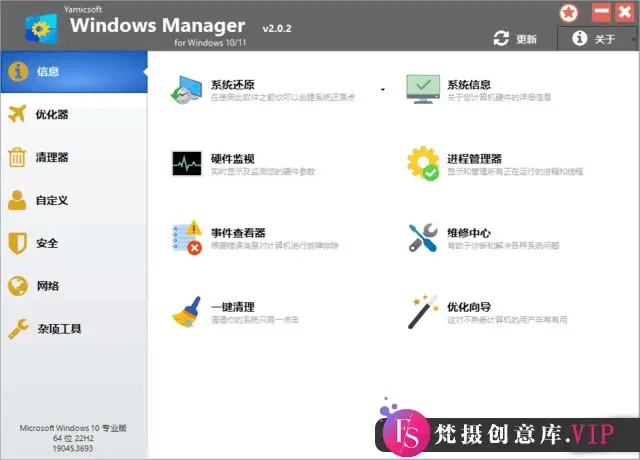
Task: Click the 安全 shield icon
Action: 18,243
